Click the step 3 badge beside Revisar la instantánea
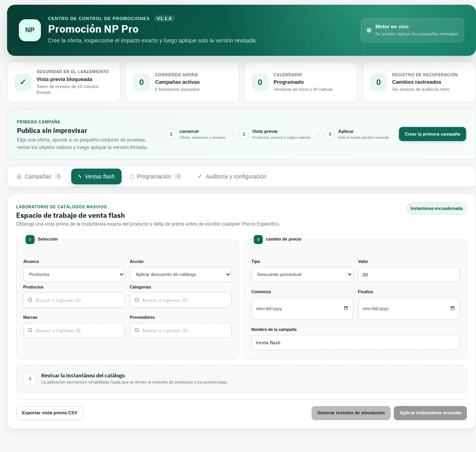The image size is (476, 452). [30, 379]
